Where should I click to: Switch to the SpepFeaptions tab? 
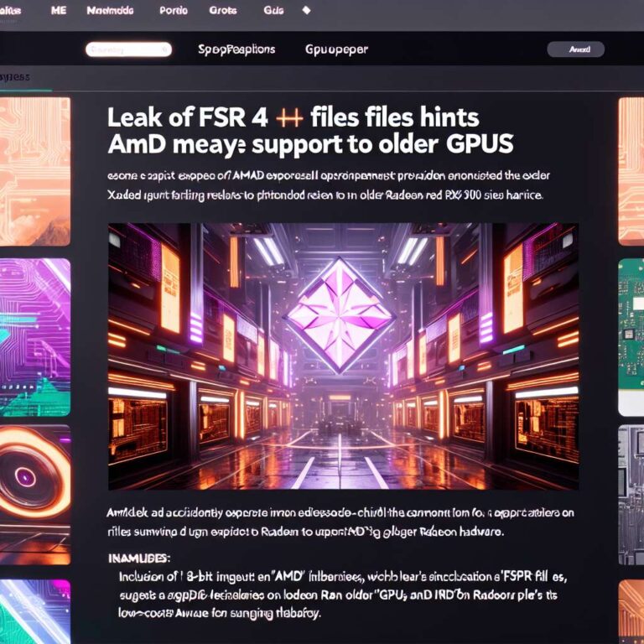[236, 49]
